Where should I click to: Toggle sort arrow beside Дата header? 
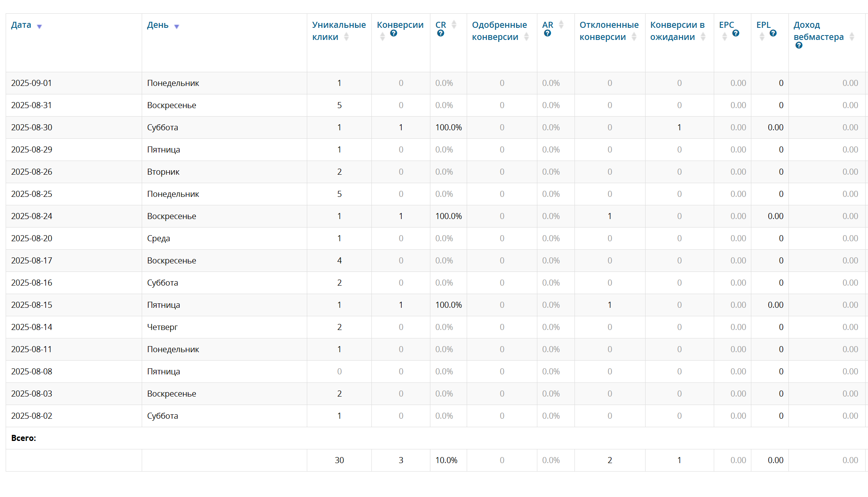[39, 27]
